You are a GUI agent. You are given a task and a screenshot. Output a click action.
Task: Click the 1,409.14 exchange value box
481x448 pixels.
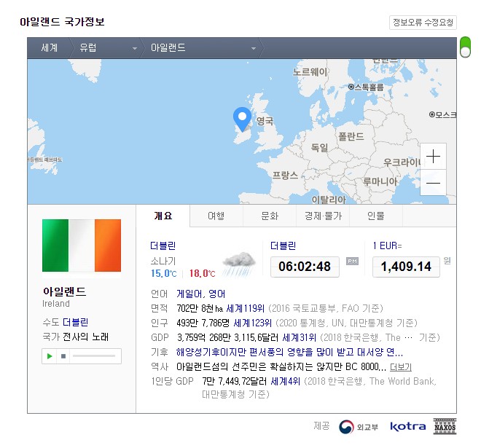[x=406, y=267]
